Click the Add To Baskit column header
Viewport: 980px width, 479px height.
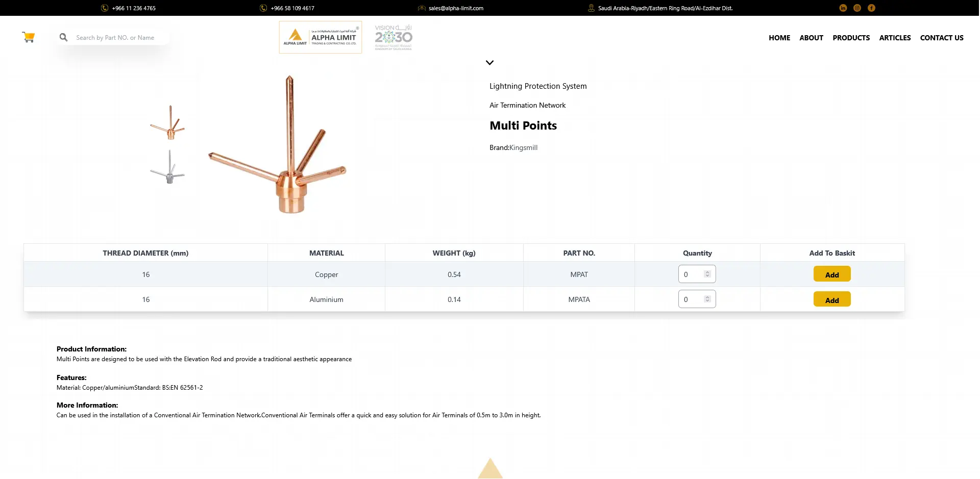(x=832, y=253)
